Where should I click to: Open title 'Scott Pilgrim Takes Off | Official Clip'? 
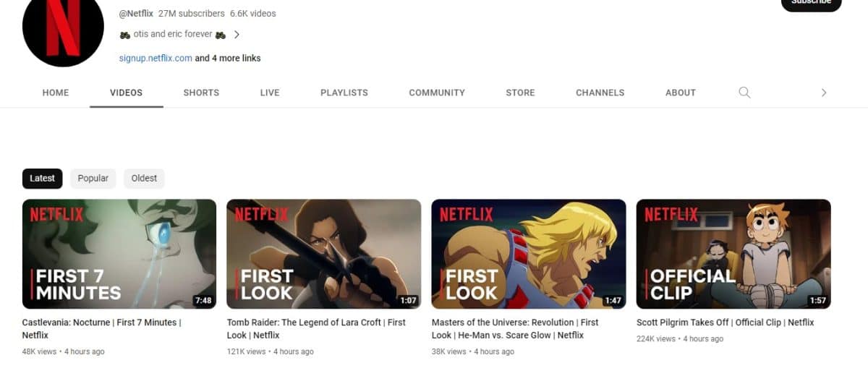click(x=726, y=322)
